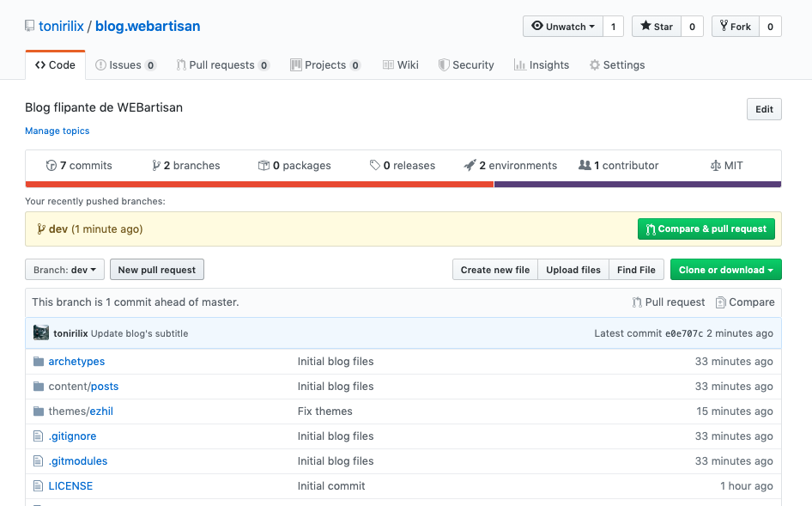Click Pull request link in branch info bar

tap(668, 302)
